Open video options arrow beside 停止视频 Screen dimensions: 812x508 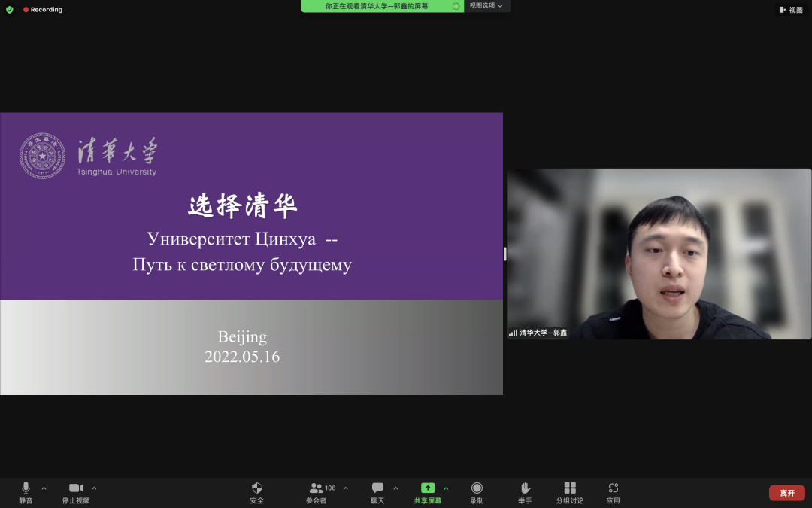[94, 488]
